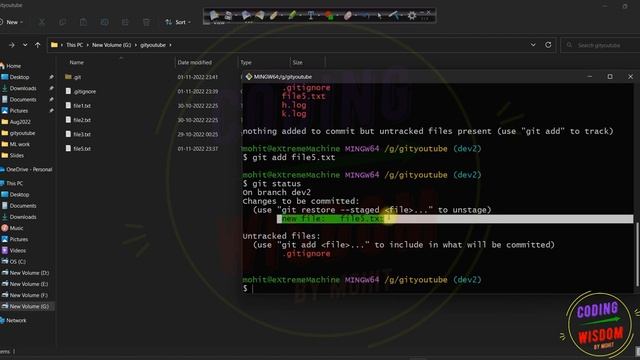Click the Cut scissors icon in Explorer toolbar

42,22
